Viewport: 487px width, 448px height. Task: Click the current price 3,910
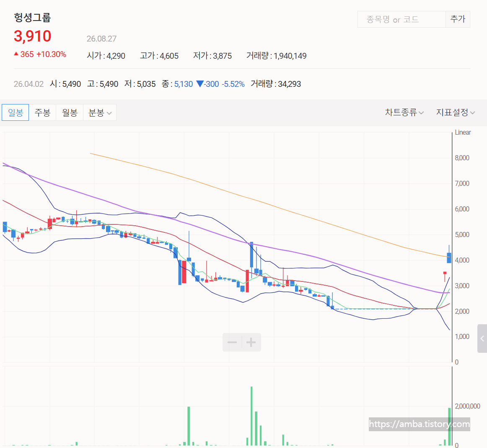click(x=33, y=36)
